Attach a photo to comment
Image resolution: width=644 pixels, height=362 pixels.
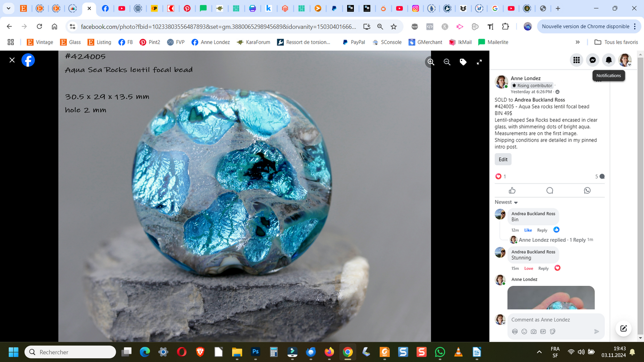(x=533, y=332)
